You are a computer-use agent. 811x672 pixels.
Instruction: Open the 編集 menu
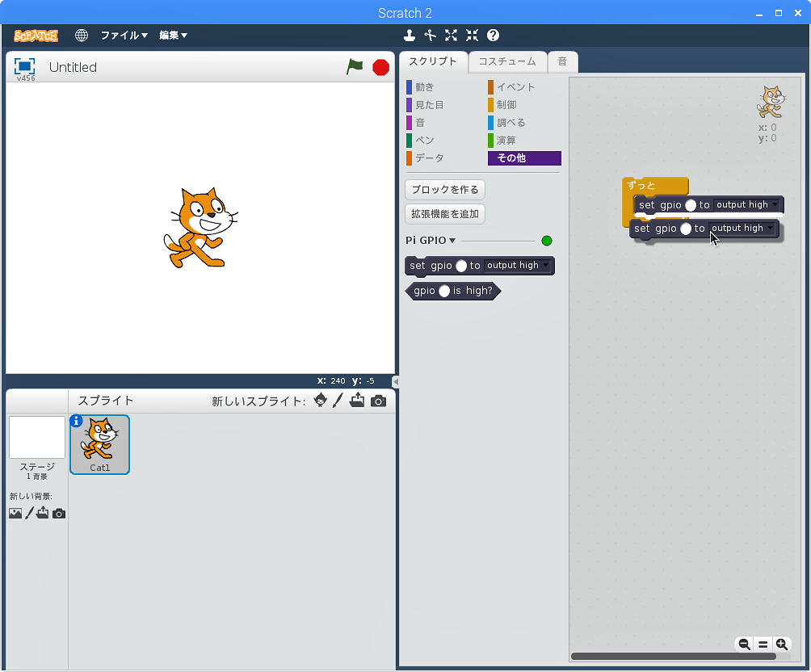coord(174,36)
